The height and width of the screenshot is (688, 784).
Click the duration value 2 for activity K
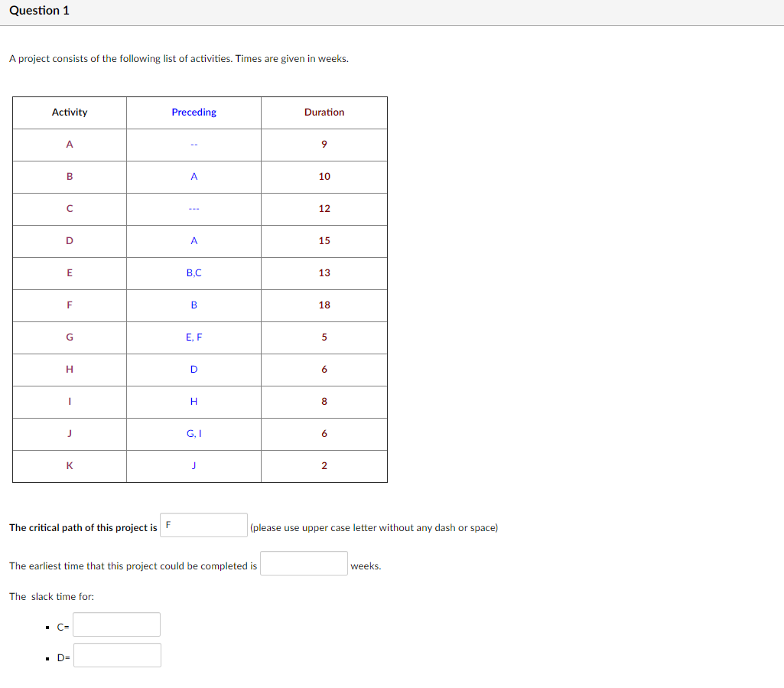(x=324, y=465)
